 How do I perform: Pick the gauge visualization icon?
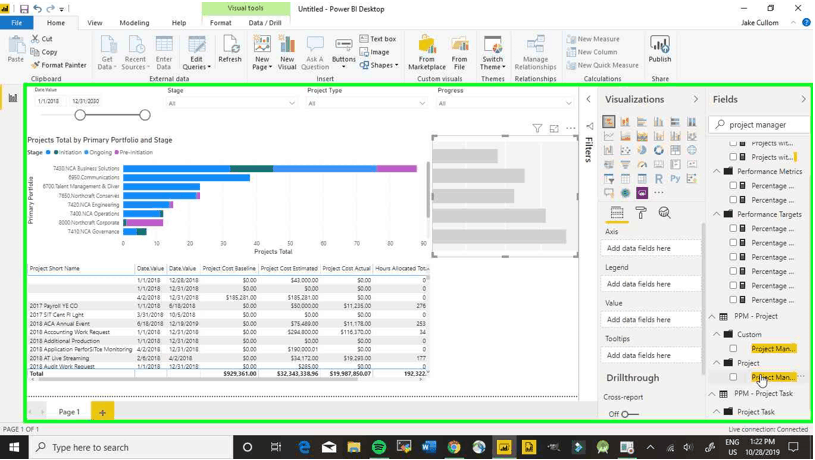point(642,165)
